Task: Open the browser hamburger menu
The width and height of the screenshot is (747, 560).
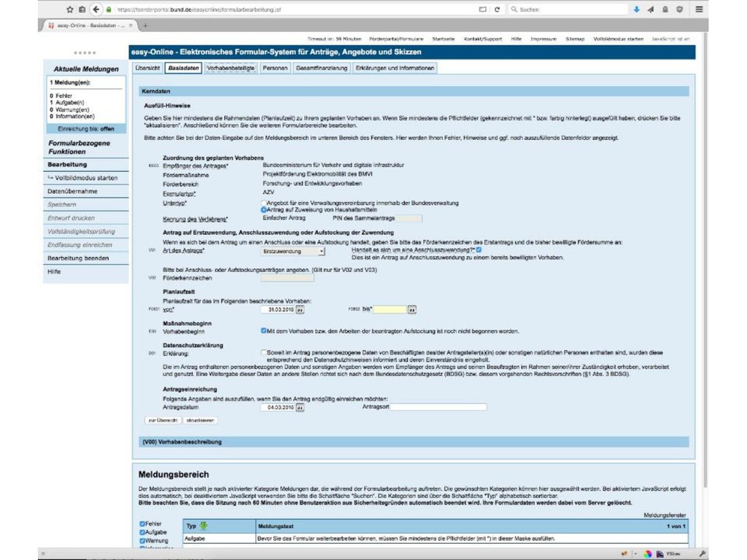Action: 699,9
